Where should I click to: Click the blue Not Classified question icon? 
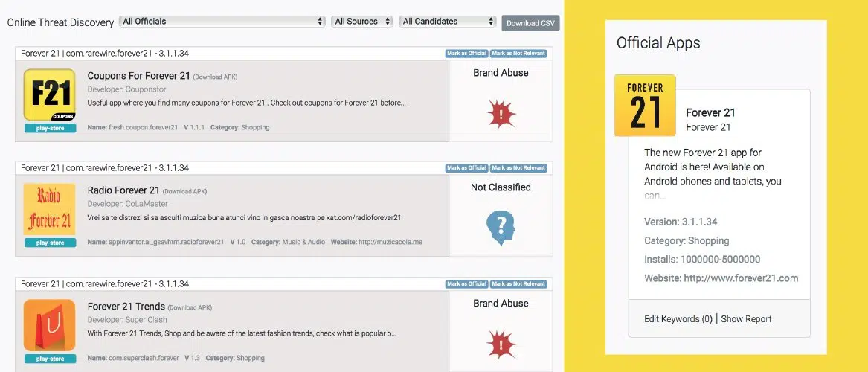pyautogui.click(x=501, y=228)
